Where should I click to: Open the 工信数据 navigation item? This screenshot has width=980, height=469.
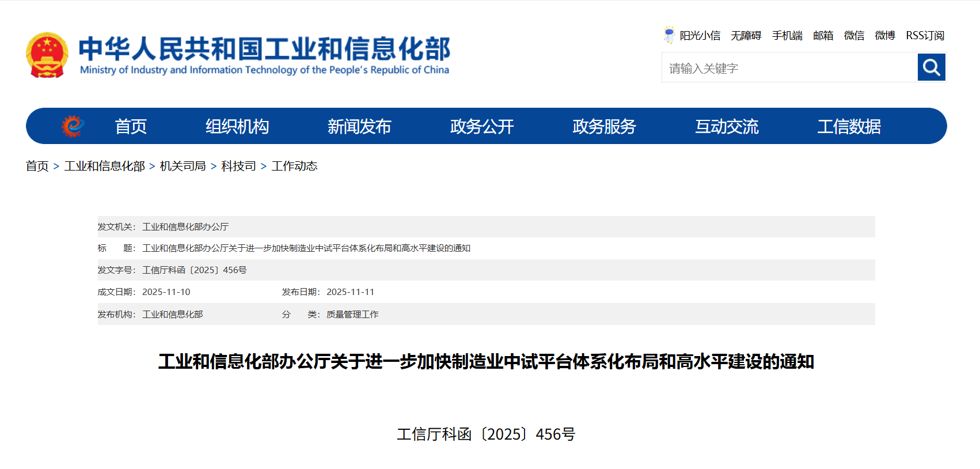pos(849,126)
